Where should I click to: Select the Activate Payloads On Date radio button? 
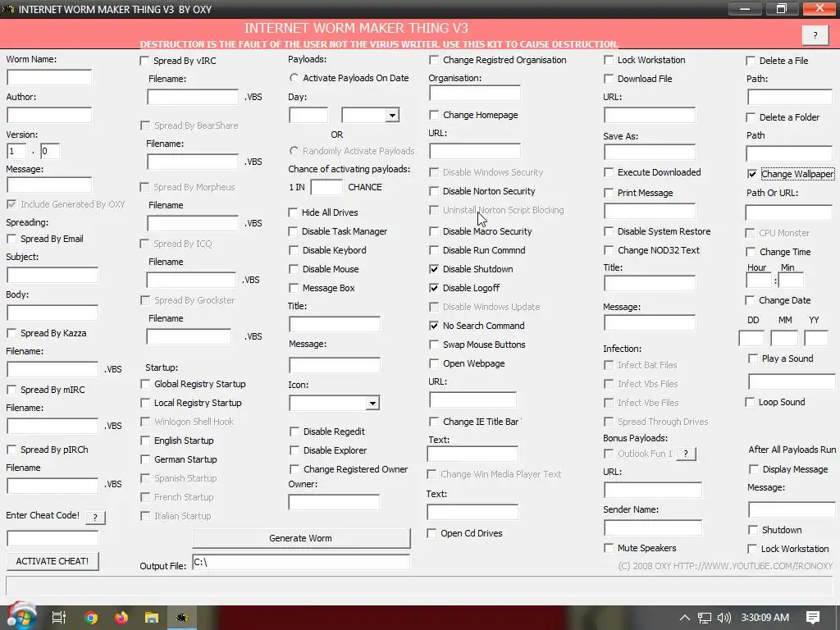(x=294, y=78)
